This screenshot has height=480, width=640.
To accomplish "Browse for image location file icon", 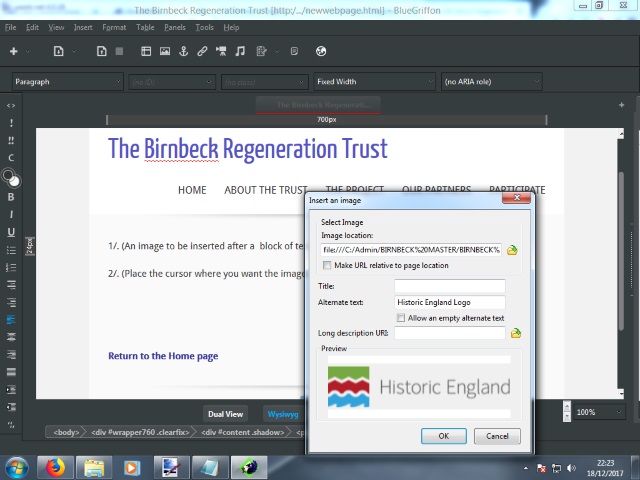I will coord(513,250).
